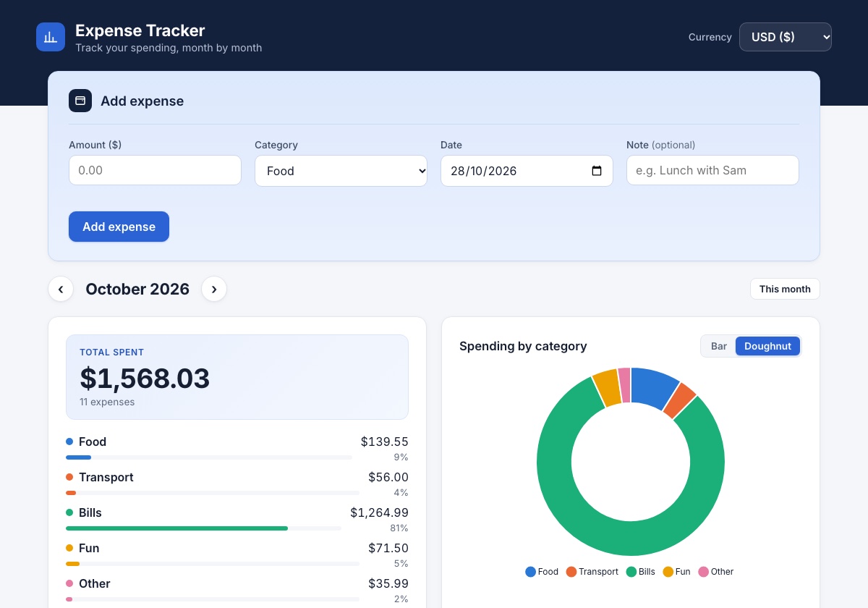Toggle Food in the chart legend
Image resolution: width=868 pixels, height=608 pixels.
[x=542, y=572]
